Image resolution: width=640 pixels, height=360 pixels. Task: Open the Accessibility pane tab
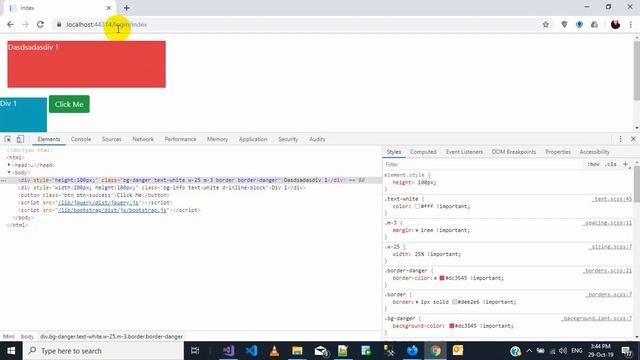[x=594, y=152]
